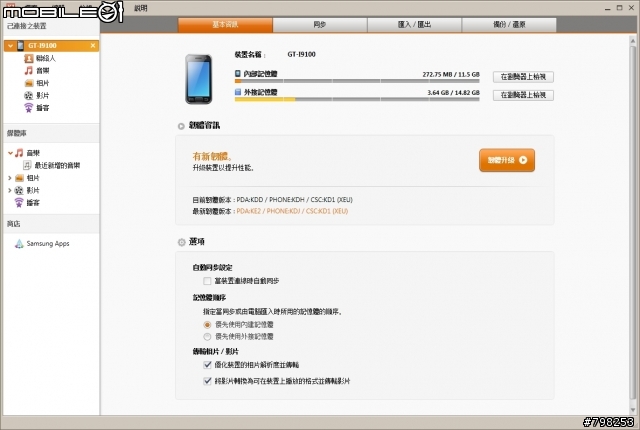Click device name value GT-I9100 in main panel

click(302, 54)
